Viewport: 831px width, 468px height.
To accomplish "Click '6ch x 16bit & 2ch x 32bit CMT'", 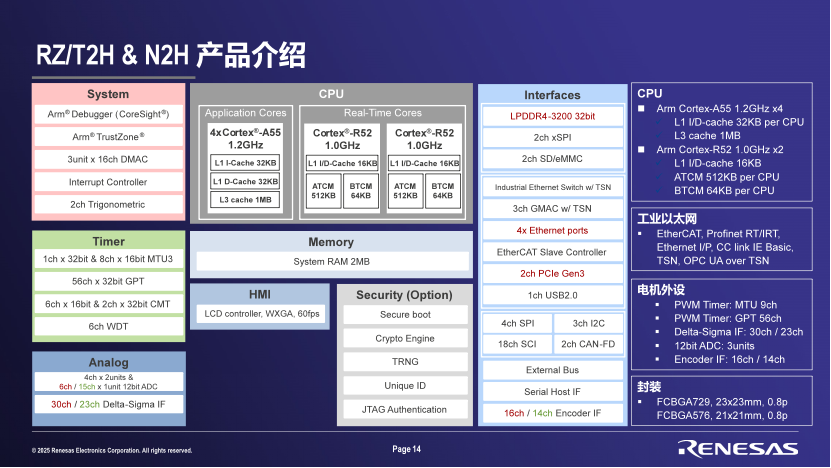I will [x=108, y=304].
